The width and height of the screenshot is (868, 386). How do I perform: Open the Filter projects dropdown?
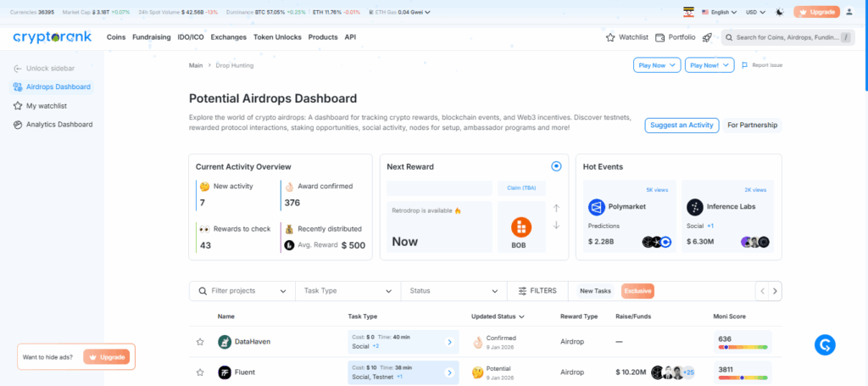[242, 291]
